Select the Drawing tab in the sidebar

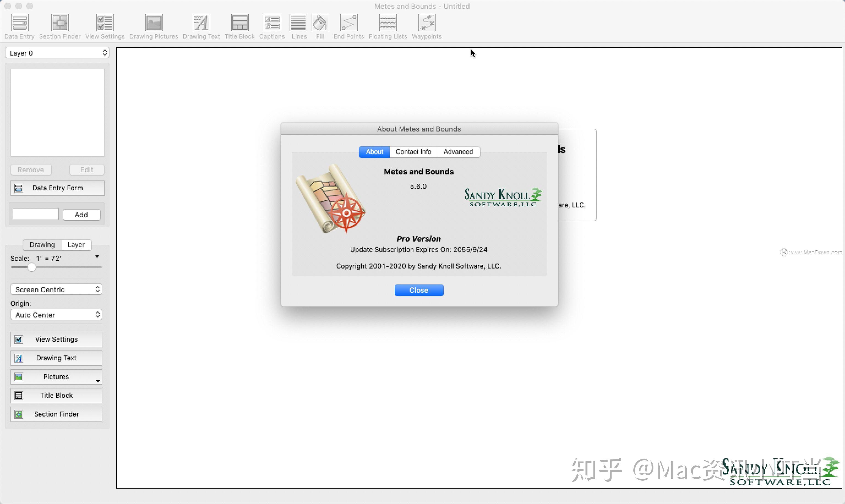(42, 245)
